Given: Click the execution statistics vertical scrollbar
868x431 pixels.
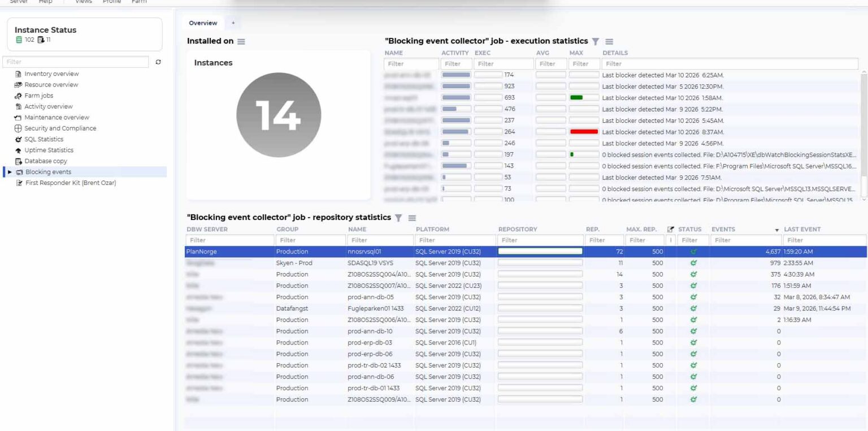Looking at the screenshot, I should pyautogui.click(x=864, y=136).
